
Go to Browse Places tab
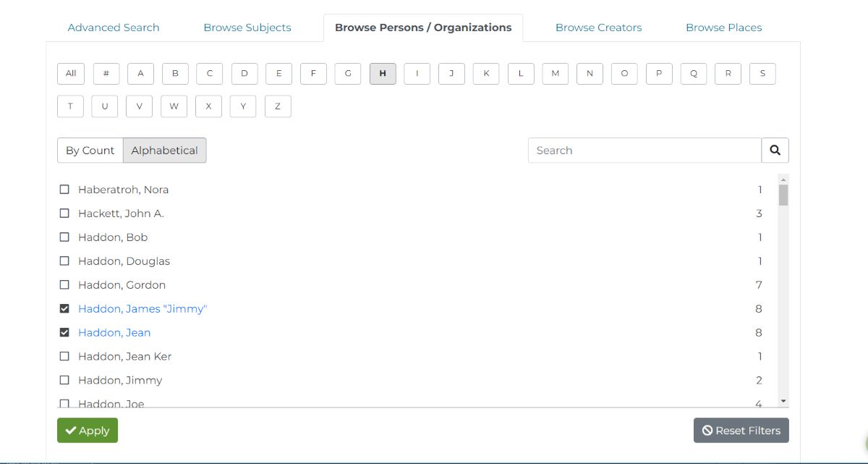tap(723, 28)
